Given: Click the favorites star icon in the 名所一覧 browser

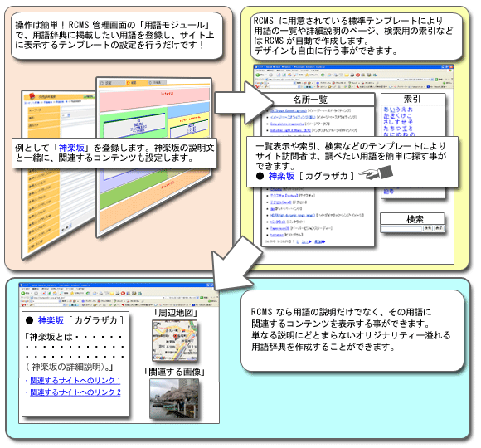Looking at the screenshot, I should click(x=307, y=75).
